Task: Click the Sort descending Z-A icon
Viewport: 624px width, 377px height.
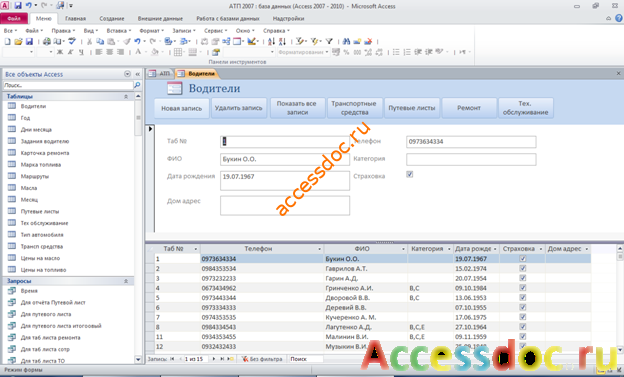Action: coord(282,41)
